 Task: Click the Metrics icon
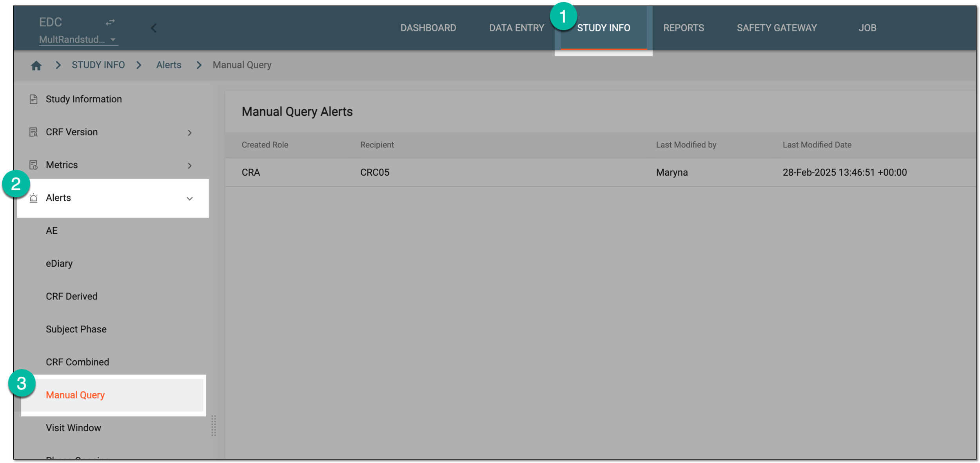pyautogui.click(x=33, y=165)
